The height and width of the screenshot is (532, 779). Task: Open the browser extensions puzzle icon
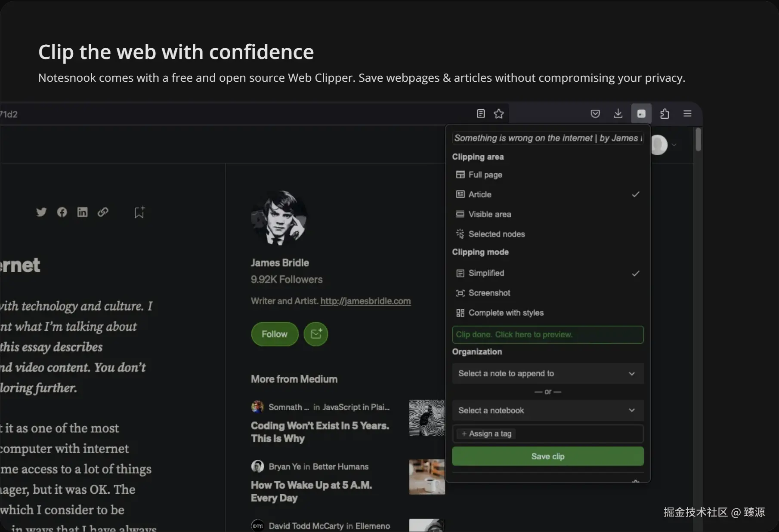(x=665, y=114)
